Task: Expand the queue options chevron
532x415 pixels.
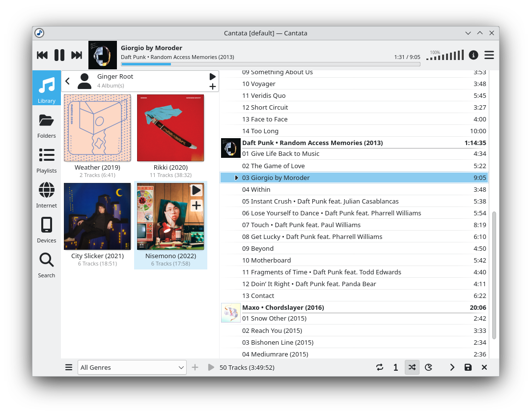Action: (x=452, y=367)
